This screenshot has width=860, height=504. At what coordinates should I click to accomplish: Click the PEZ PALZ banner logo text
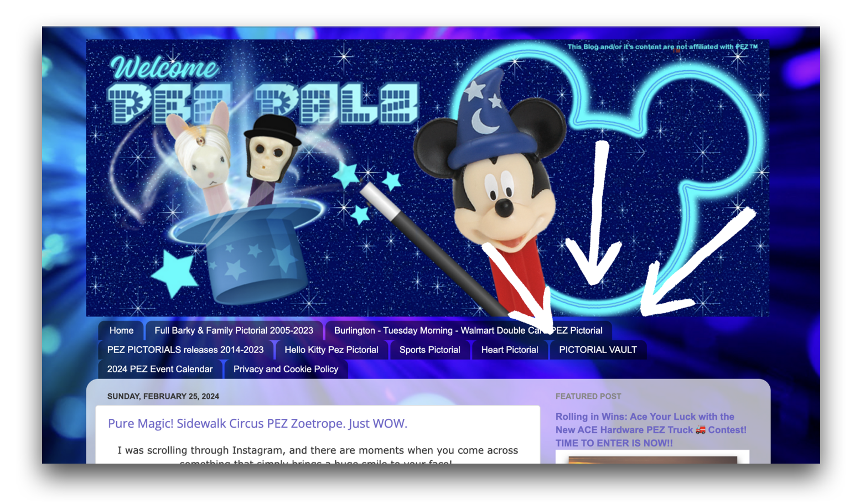[263, 103]
